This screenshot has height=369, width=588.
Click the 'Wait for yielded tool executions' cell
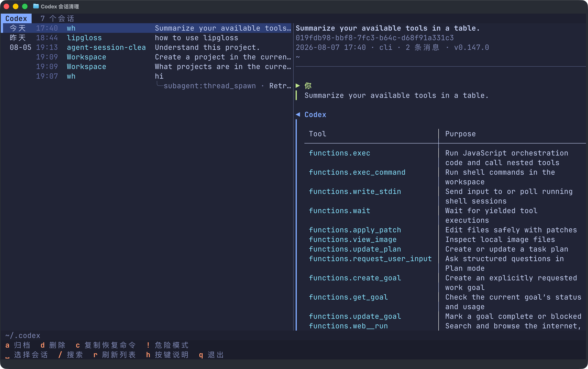click(x=491, y=216)
